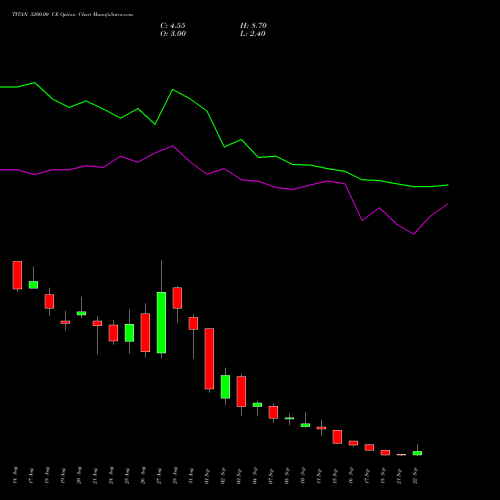
Task: Select the 02 Sep date label
Action: [223, 475]
